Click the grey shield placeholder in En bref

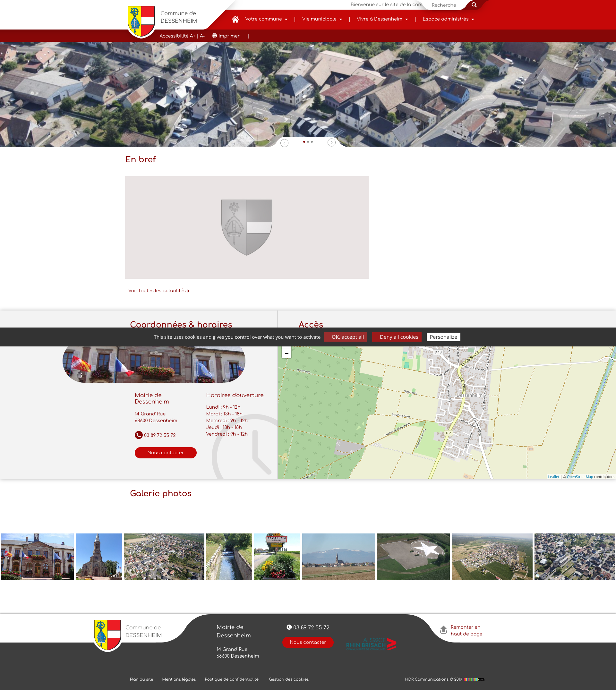(x=247, y=227)
